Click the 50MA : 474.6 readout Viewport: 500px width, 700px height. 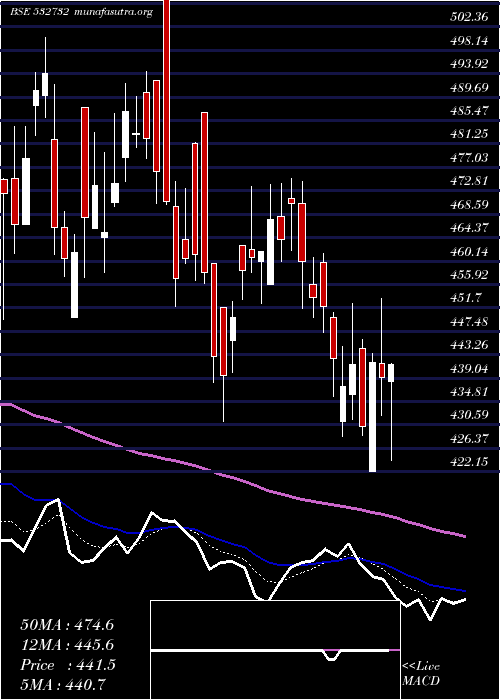pyautogui.click(x=67, y=625)
